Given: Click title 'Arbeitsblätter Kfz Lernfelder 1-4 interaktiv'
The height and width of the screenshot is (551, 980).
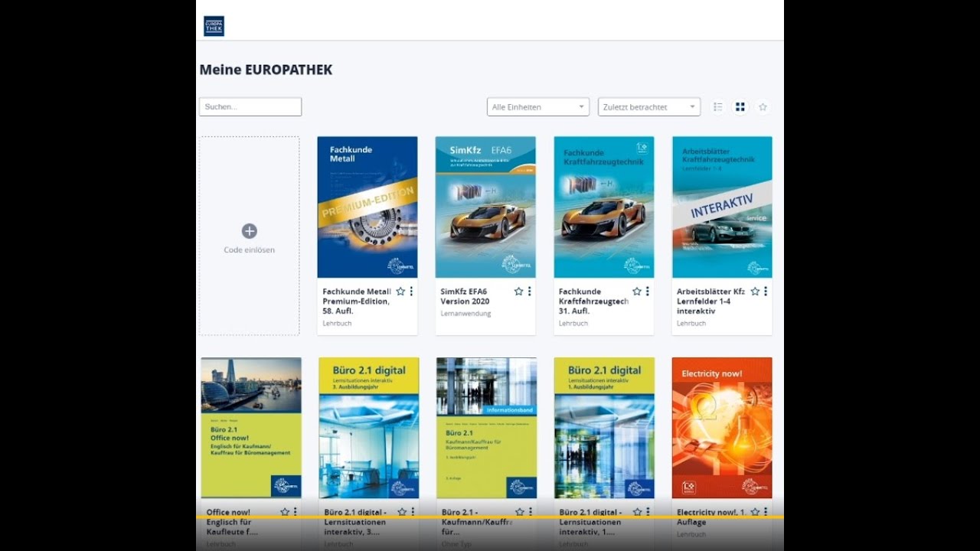Looking at the screenshot, I should click(711, 302).
